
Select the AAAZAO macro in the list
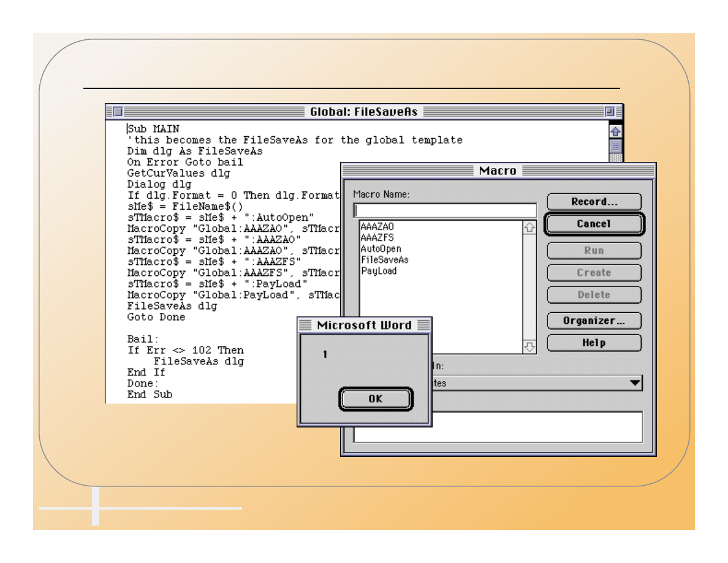377,227
